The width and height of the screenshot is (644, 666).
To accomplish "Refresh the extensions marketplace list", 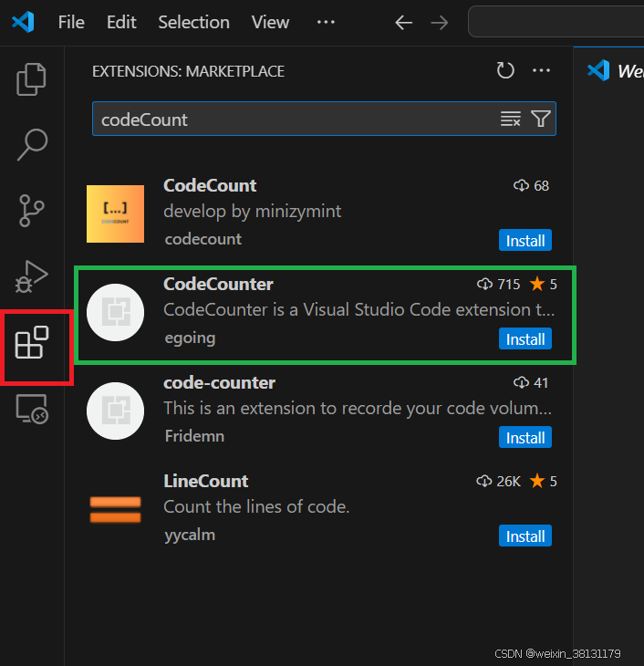I will point(505,70).
